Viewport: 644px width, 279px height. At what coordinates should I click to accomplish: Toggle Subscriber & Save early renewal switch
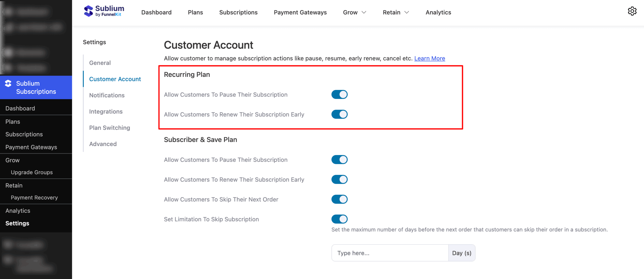[339, 179]
